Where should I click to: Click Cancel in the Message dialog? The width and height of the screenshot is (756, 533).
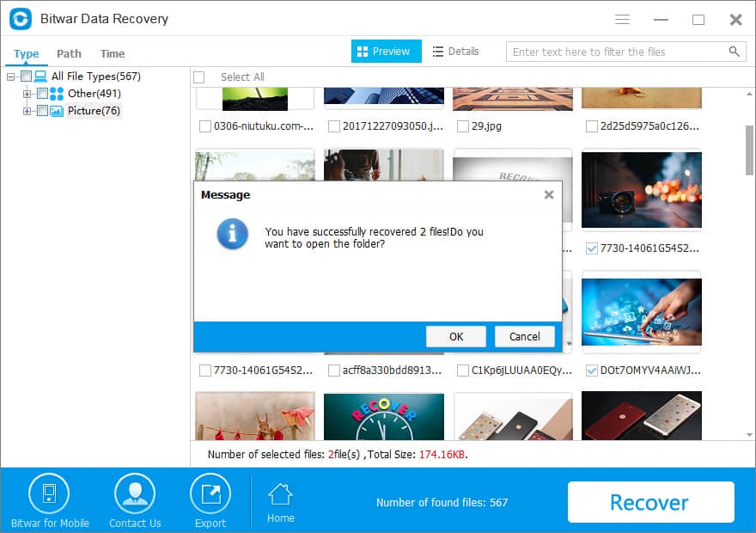click(x=525, y=336)
